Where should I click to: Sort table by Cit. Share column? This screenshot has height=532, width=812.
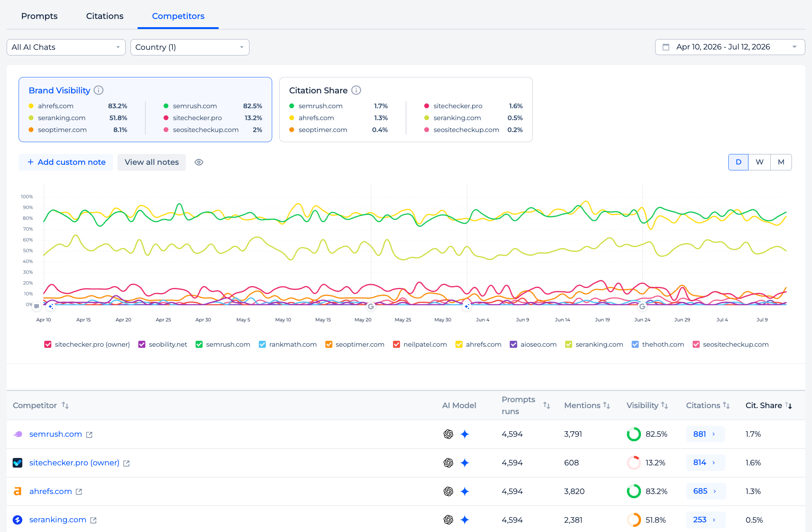[x=789, y=405]
